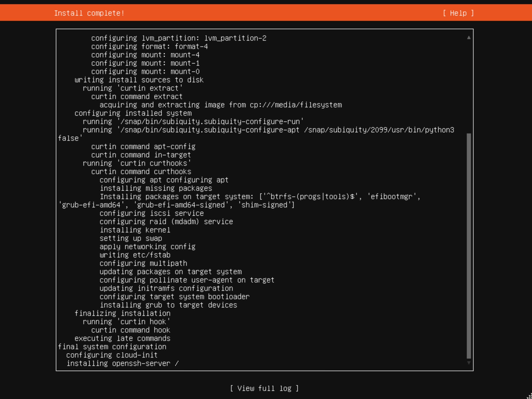Click the 'Install complete!' title bar text
Viewport: 532px width, 399px height.
pyautogui.click(x=89, y=13)
